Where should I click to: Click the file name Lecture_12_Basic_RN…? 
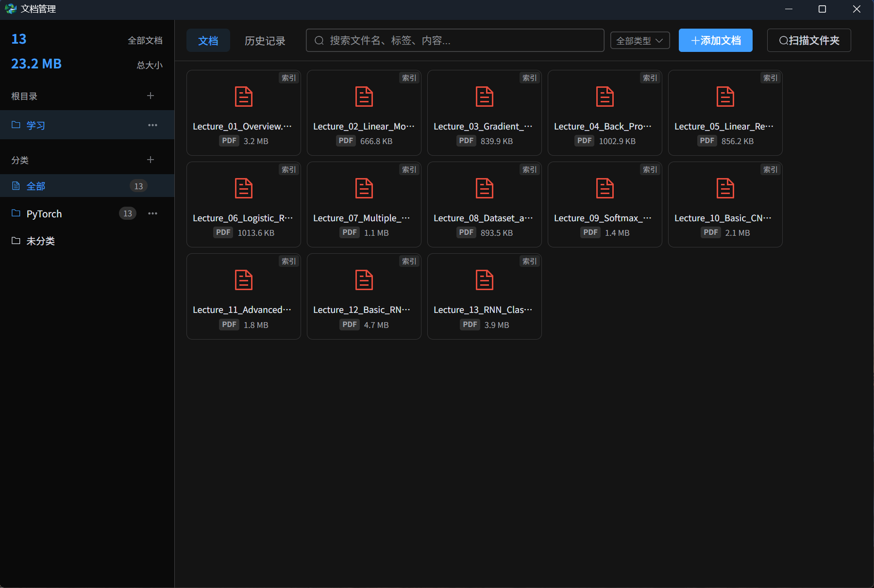coord(362,310)
